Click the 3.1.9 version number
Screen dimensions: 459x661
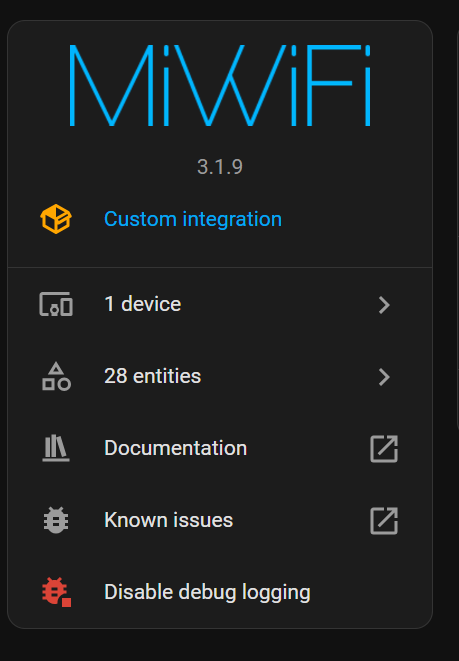point(220,167)
